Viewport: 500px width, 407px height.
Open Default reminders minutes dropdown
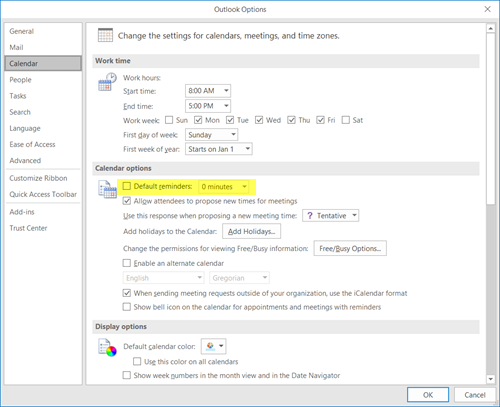pos(223,187)
